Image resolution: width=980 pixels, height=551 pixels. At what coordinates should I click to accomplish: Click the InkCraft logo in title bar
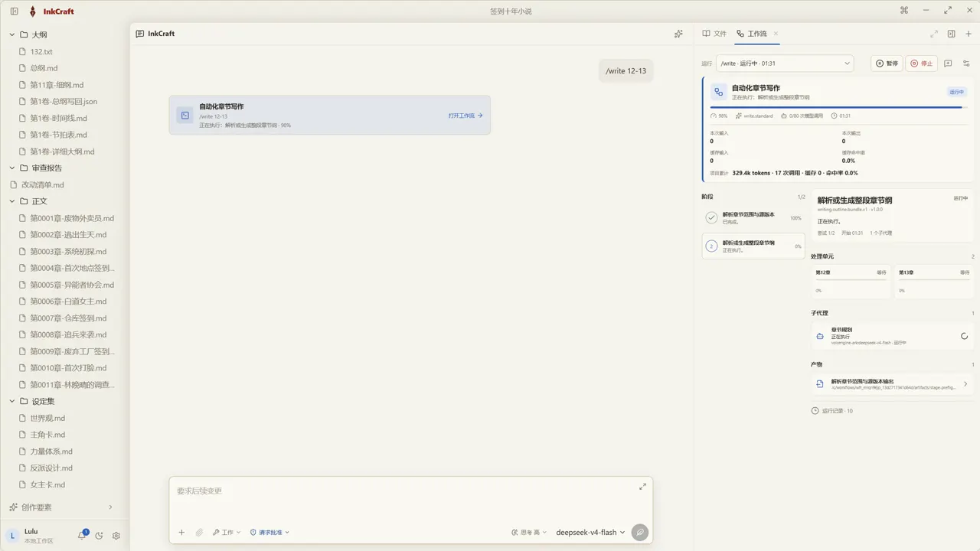coord(32,11)
